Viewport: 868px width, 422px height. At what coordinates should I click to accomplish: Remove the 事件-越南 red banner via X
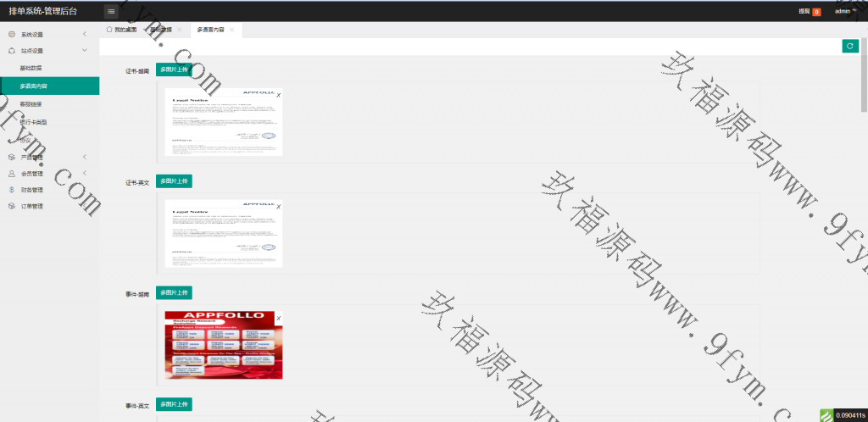[279, 317]
